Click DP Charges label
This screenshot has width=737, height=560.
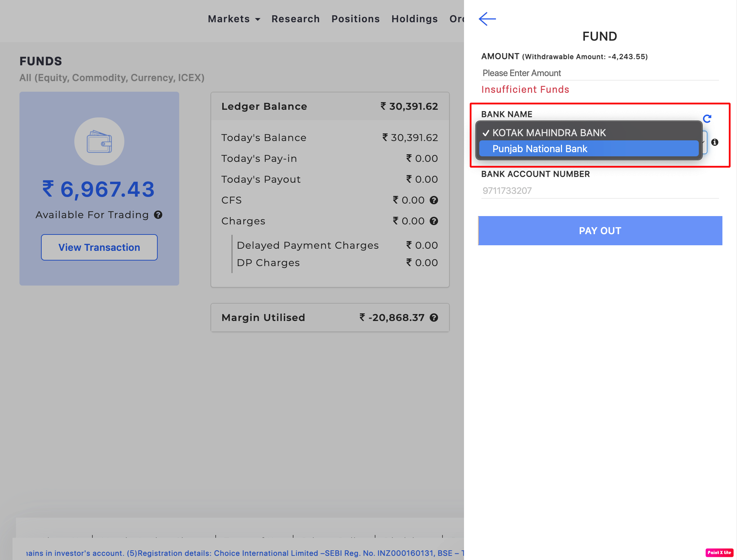coord(268,263)
